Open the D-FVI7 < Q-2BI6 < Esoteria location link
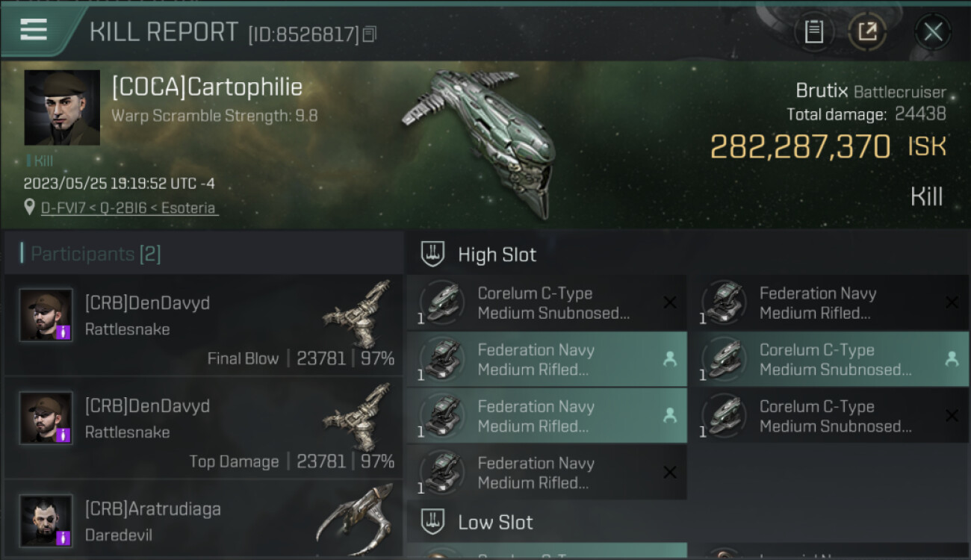The width and height of the screenshot is (971, 560). tap(129, 208)
